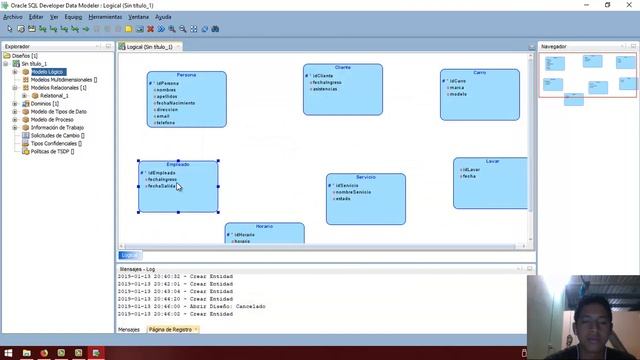
Task: Click the red X delete icon
Action: [150, 29]
